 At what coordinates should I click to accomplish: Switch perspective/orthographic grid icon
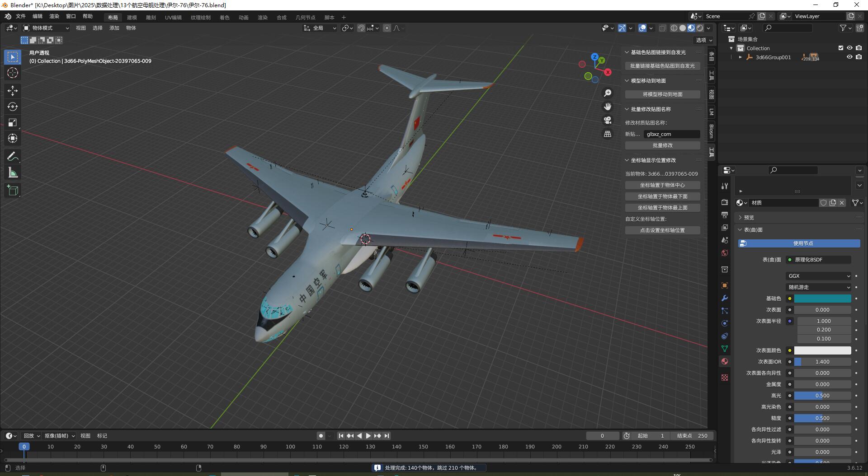(x=608, y=134)
